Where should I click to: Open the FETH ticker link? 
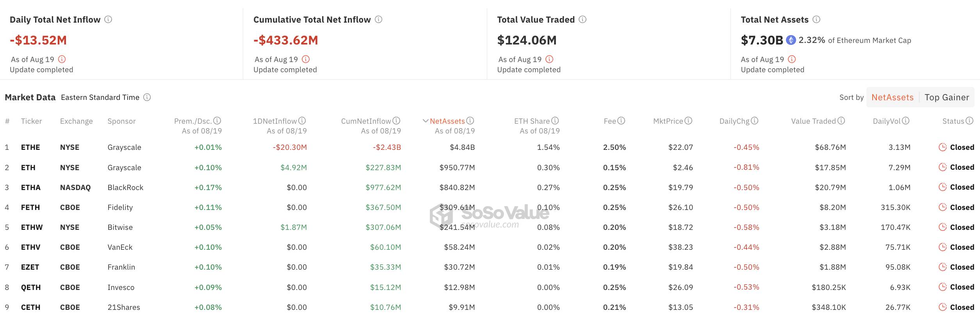pyautogui.click(x=30, y=208)
